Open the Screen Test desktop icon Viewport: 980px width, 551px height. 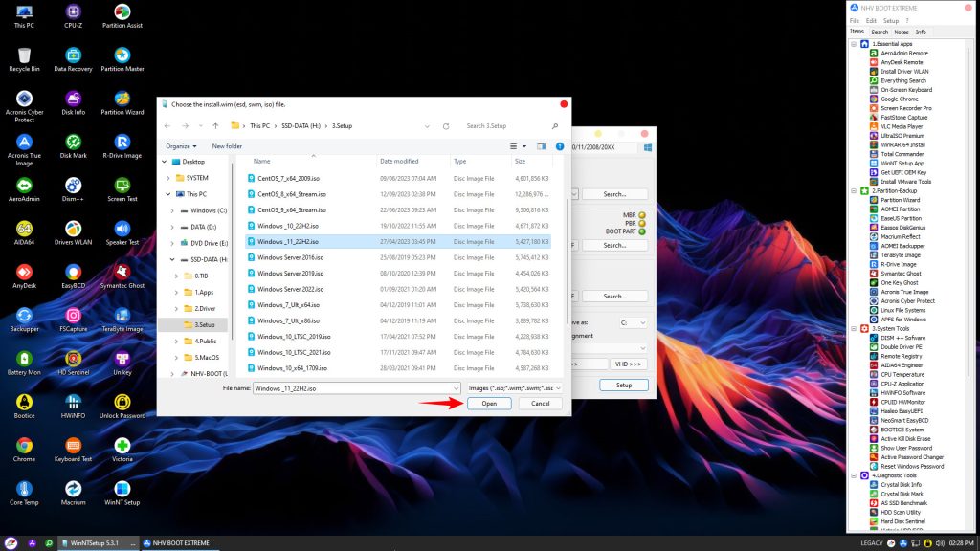click(122, 189)
